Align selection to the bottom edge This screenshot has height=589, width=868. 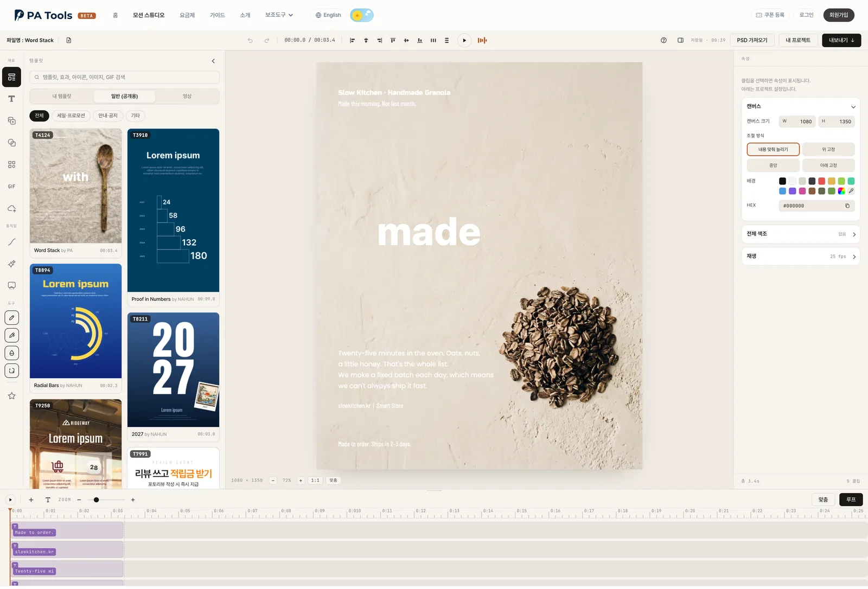(x=420, y=40)
